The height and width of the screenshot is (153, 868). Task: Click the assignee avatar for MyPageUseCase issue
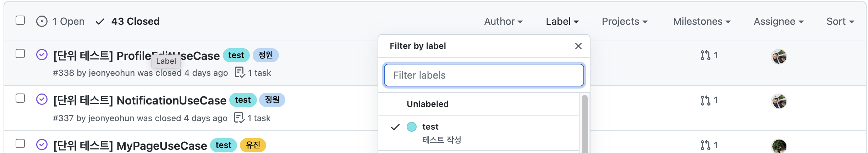pos(779,146)
